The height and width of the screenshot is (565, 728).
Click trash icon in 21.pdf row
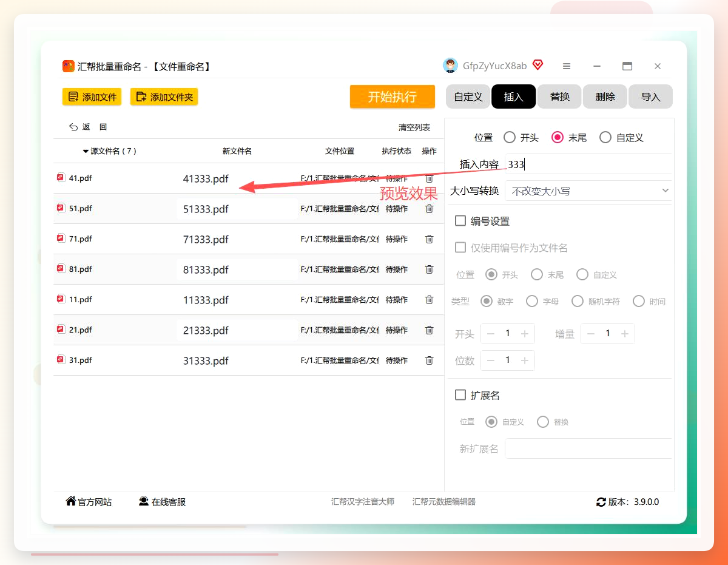[x=430, y=330]
